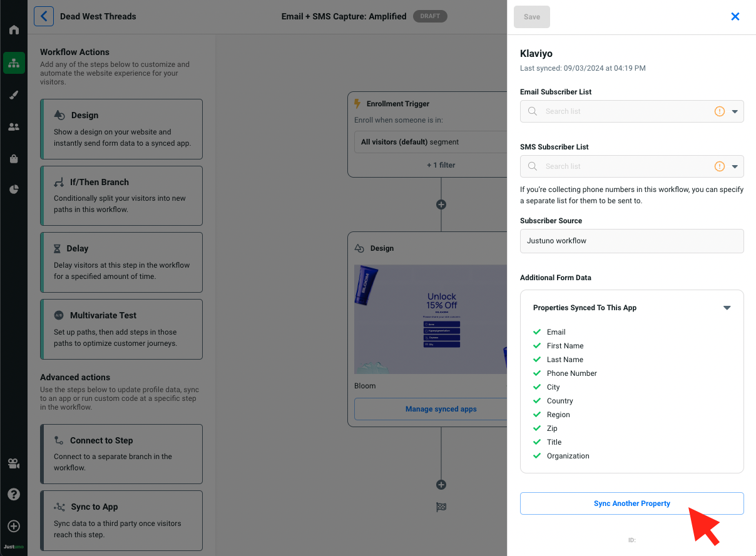Open the analytics pie chart icon
The width and height of the screenshot is (756, 556).
14,190
